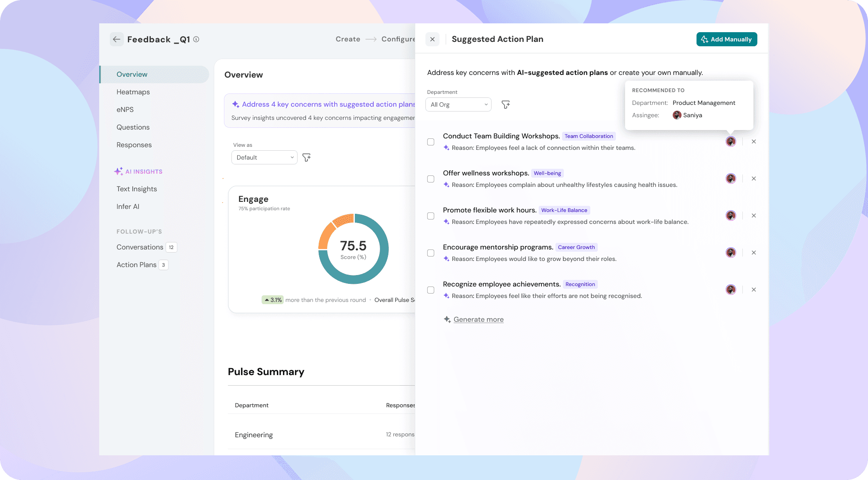This screenshot has width=868, height=480.
Task: Click assignee avatar for Recognize employee achievements
Action: (x=731, y=290)
